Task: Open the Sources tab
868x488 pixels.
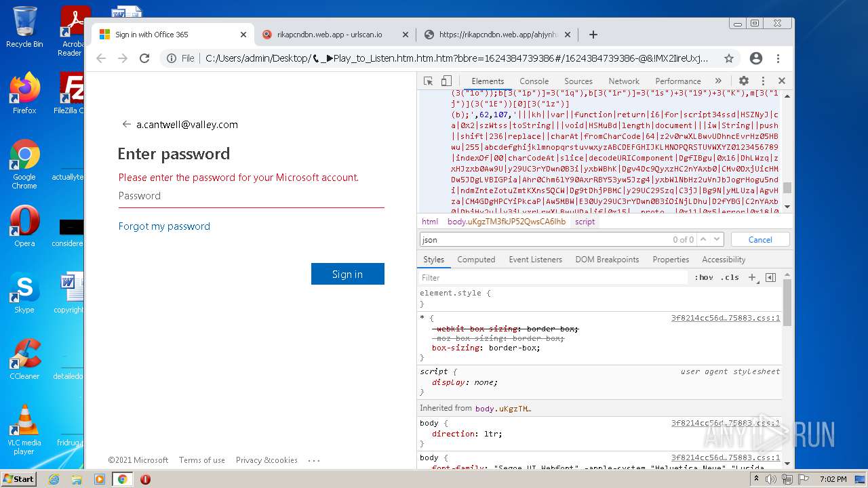Action: (x=578, y=81)
